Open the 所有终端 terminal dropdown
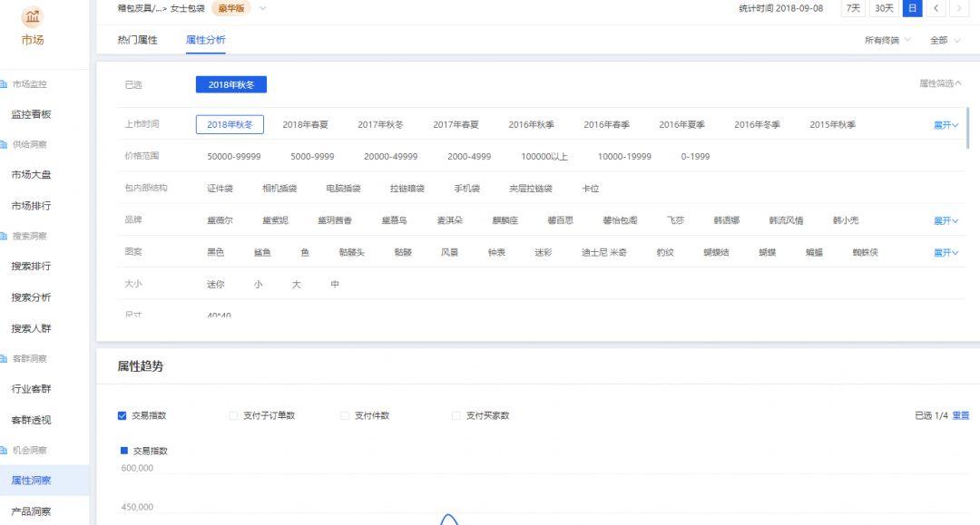 887,40
